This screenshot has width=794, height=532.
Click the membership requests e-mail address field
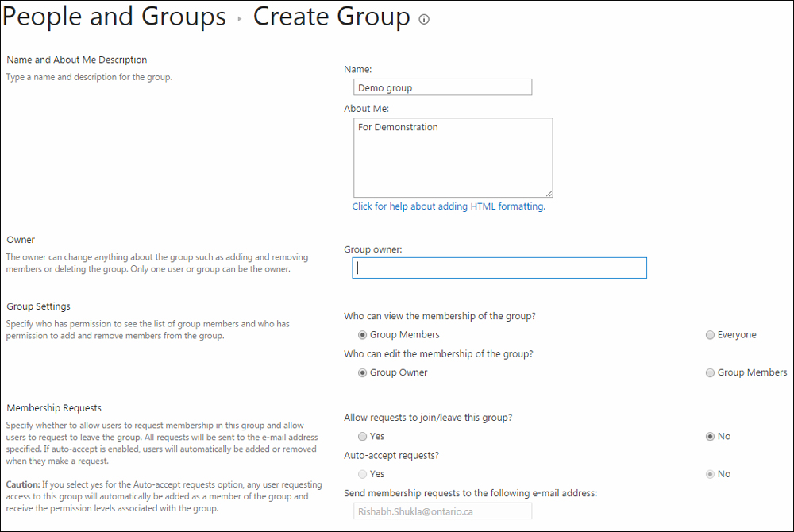point(442,511)
